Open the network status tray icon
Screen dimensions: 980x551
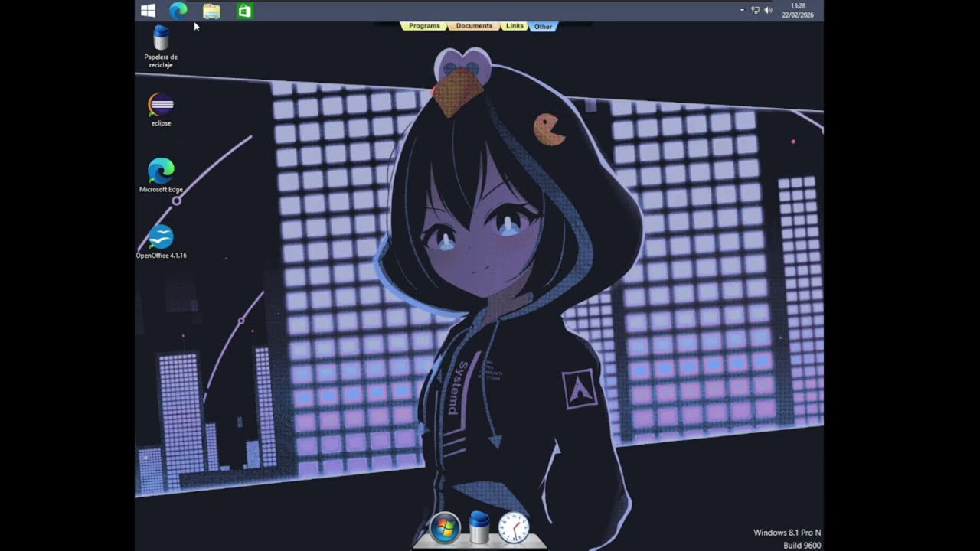tap(755, 11)
